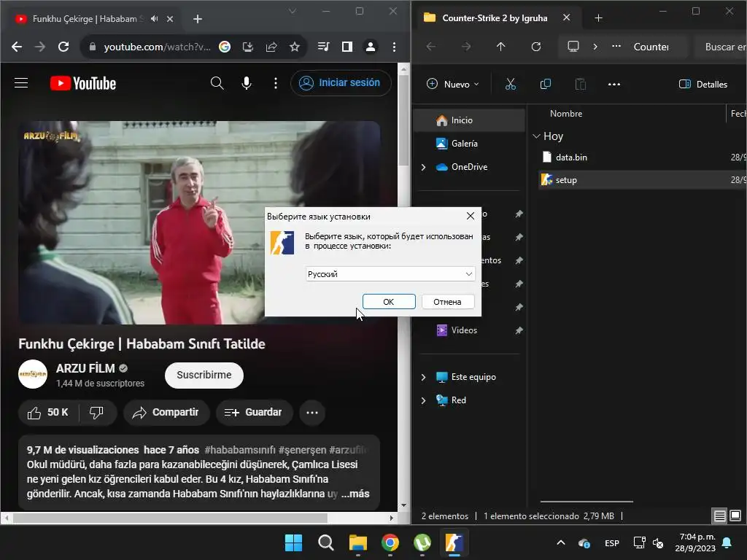Screen dimensions: 747x560
Task: Open Explorer more options ellipsis
Action: pyautogui.click(x=614, y=85)
